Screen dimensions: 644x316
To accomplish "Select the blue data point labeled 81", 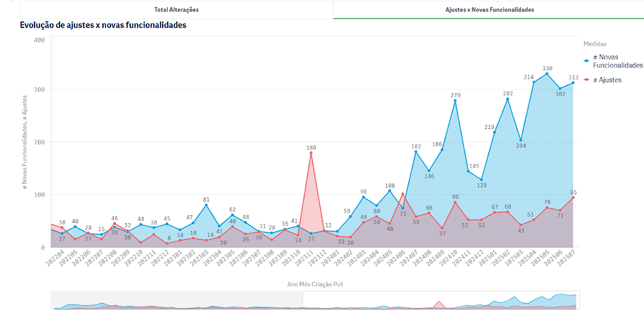I will [x=206, y=204].
